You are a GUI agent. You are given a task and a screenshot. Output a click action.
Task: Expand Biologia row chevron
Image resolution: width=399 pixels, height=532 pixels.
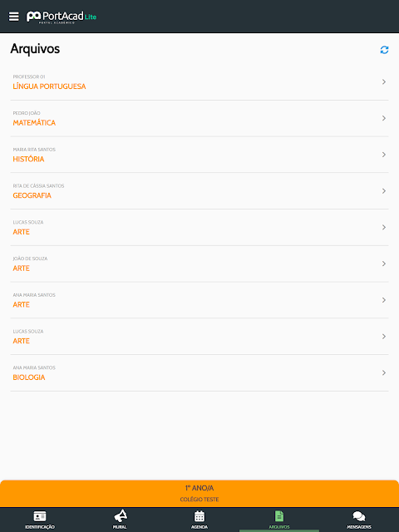[x=384, y=372]
